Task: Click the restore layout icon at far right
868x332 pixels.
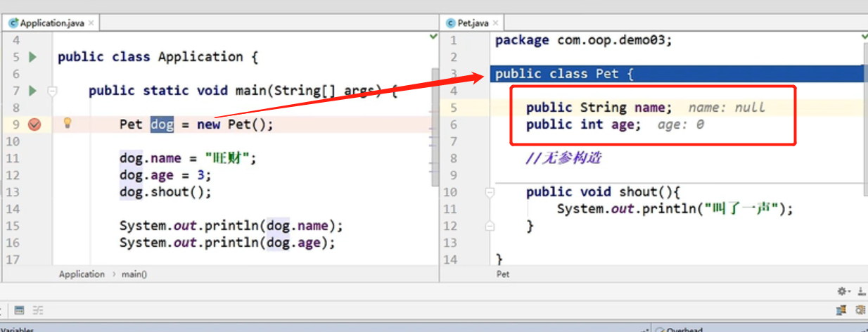Action: click(x=841, y=310)
